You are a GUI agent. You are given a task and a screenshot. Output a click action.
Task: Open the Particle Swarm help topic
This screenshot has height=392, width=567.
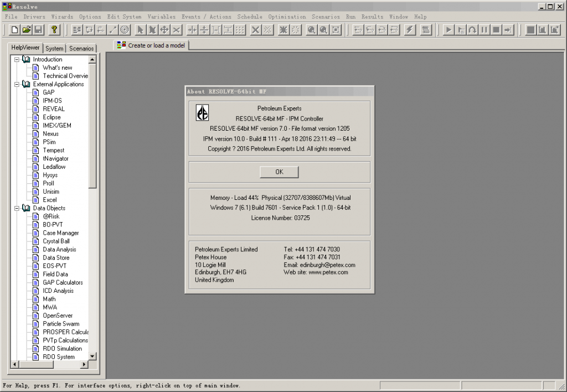pyautogui.click(x=61, y=324)
